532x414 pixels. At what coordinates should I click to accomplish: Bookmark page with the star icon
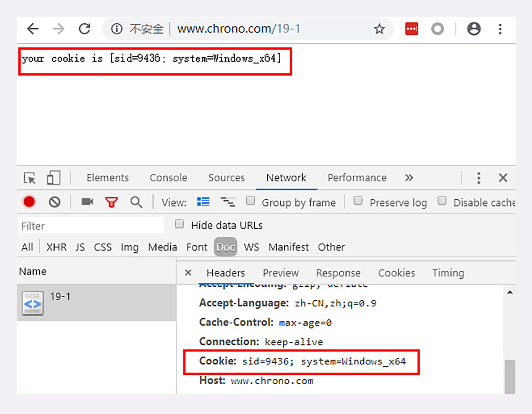pos(379,29)
